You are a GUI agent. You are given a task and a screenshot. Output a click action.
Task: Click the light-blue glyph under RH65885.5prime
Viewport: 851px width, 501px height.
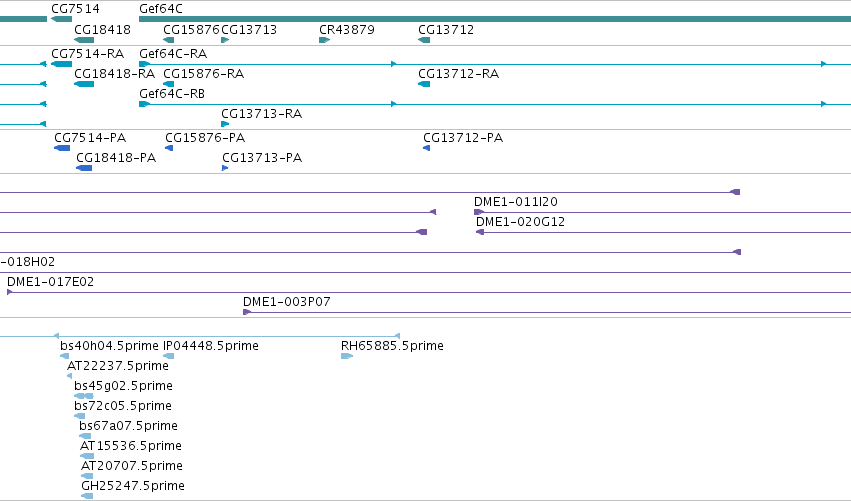(x=347, y=357)
